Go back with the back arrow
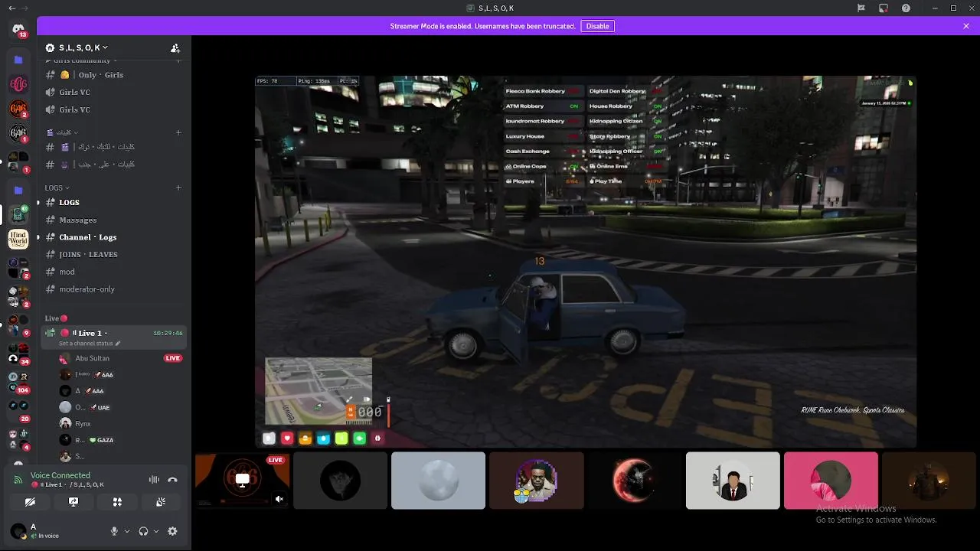 click(x=12, y=8)
